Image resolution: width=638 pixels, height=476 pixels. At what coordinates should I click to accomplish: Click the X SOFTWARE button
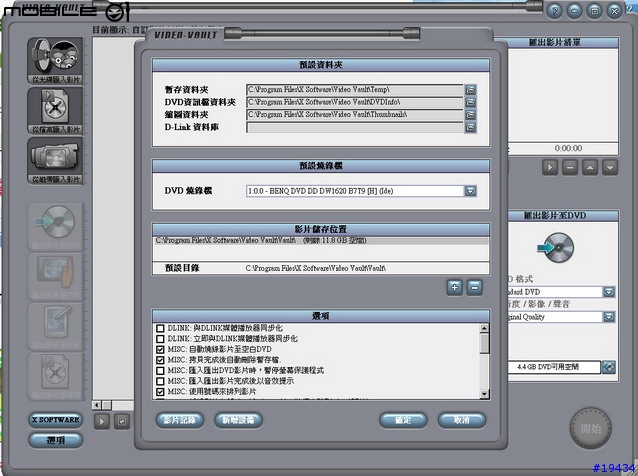click(x=55, y=419)
